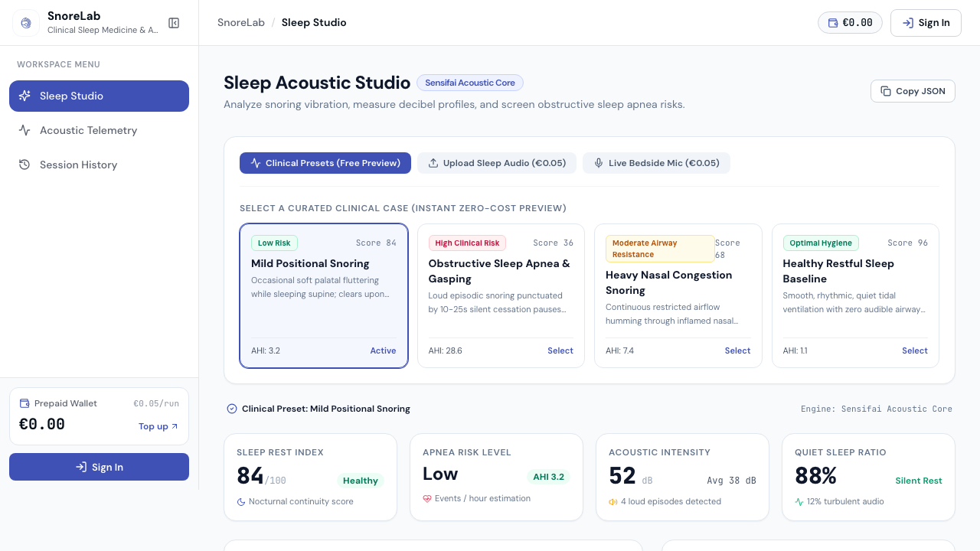
Task: Click the SnoreLab breadcrumb link
Action: point(241,22)
